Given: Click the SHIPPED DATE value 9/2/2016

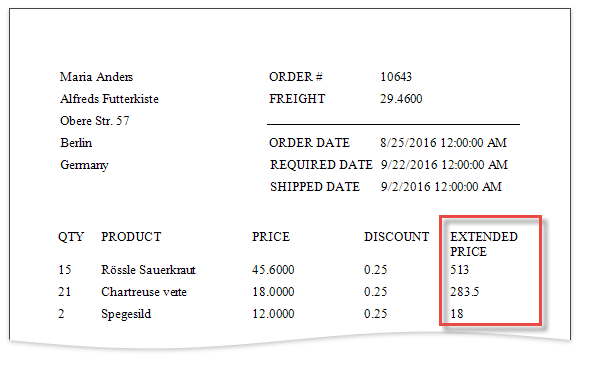Looking at the screenshot, I should click(x=441, y=187).
